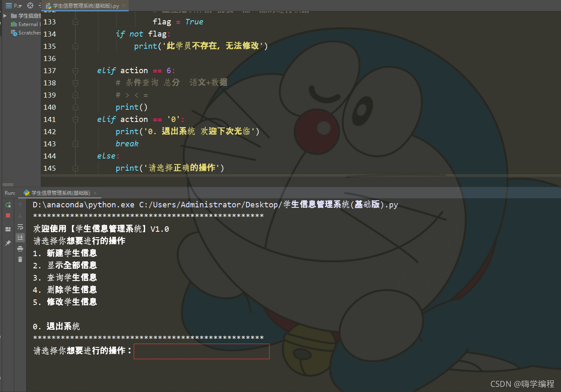The width and height of the screenshot is (561, 392).
Task: Collapse fold marker at line 135
Action: (x=75, y=46)
